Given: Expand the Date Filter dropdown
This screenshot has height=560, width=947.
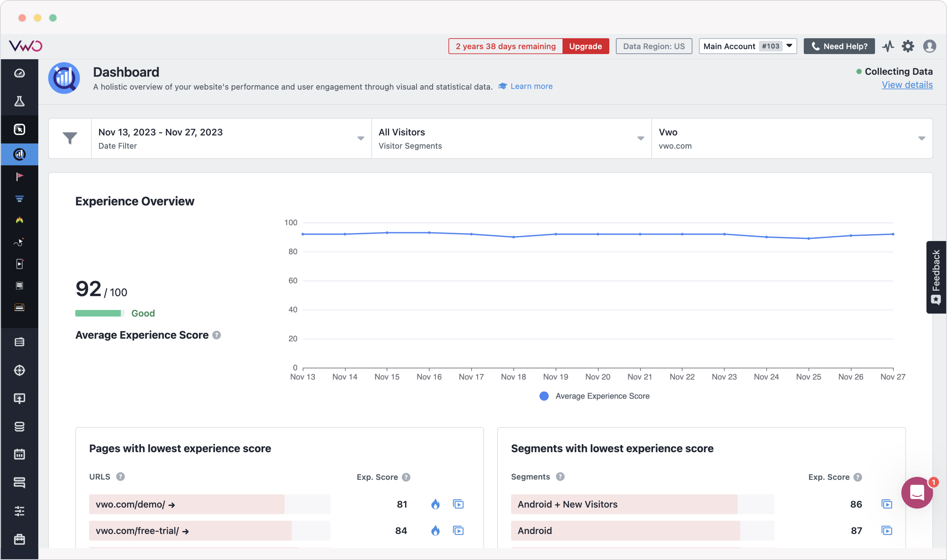Looking at the screenshot, I should tap(360, 138).
